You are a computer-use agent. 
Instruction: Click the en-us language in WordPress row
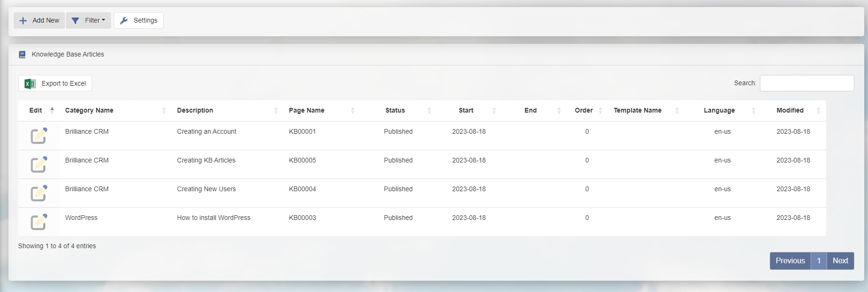[x=722, y=218]
